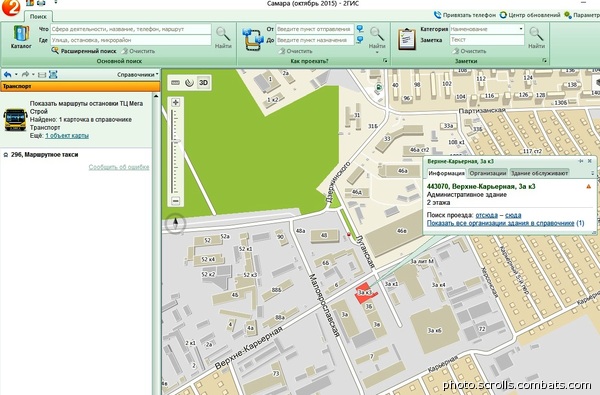Click the От departure input field
The height and width of the screenshot is (395, 600).
point(315,29)
